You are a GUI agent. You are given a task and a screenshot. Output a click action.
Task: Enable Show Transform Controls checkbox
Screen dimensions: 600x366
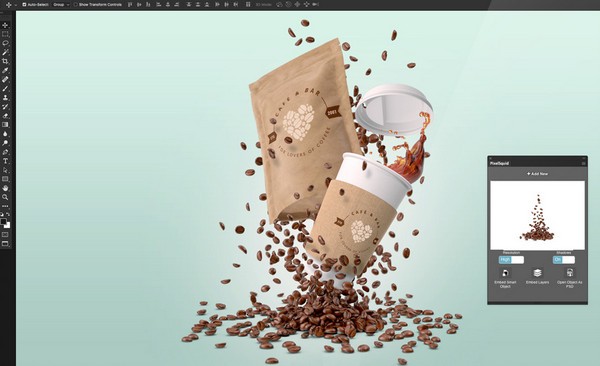[x=76, y=5]
